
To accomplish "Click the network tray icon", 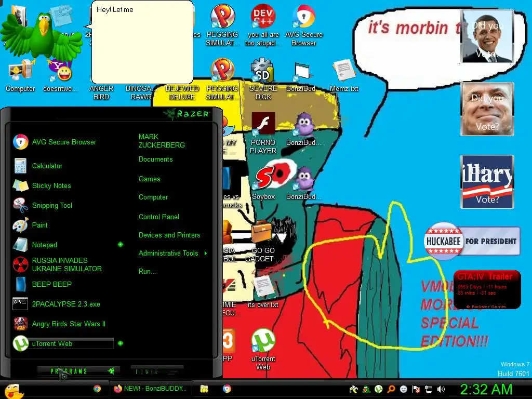I will [x=429, y=389].
